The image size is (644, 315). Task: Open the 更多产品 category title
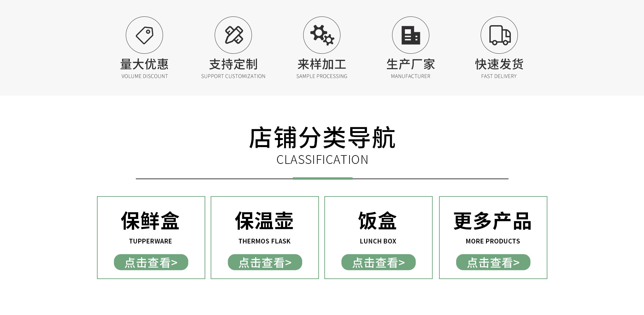click(492, 221)
